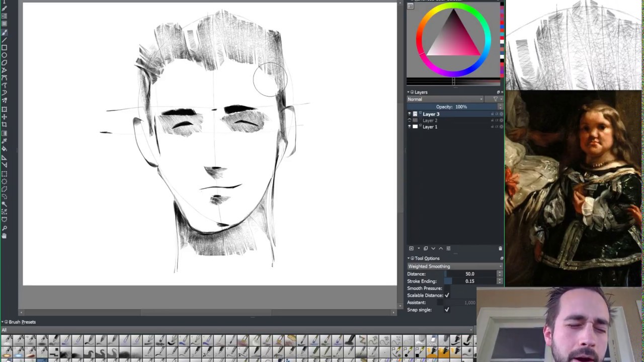The image size is (644, 362).
Task: Select the Move layer tool
Action: (x=4, y=117)
